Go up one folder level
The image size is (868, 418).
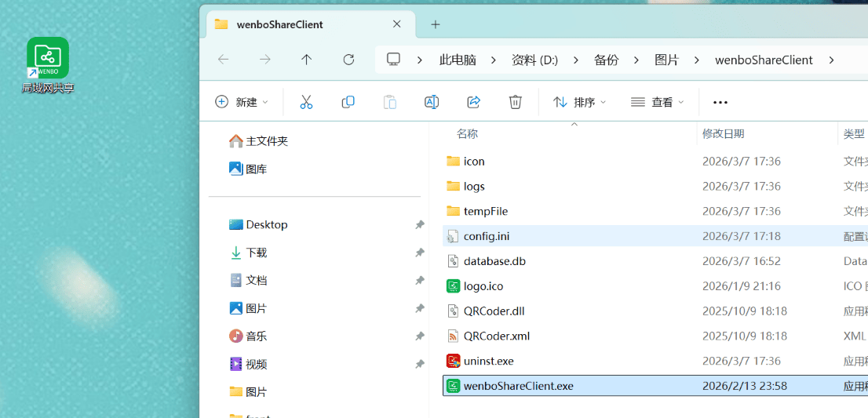(306, 60)
